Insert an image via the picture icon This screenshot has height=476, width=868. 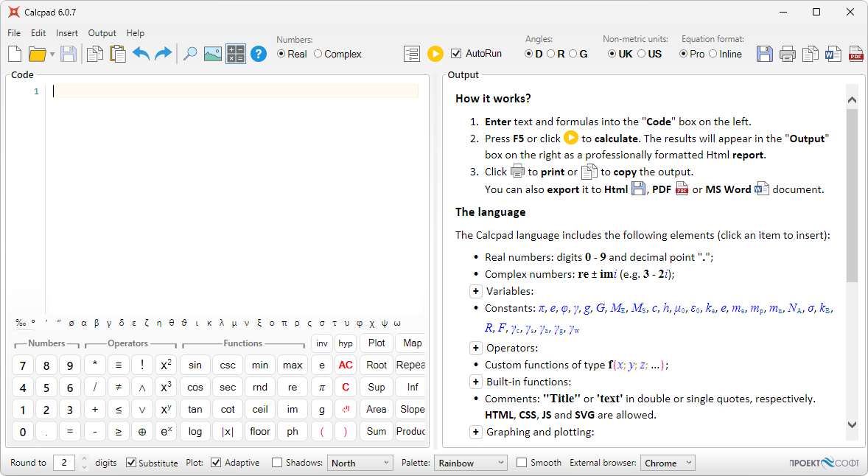pyautogui.click(x=213, y=54)
